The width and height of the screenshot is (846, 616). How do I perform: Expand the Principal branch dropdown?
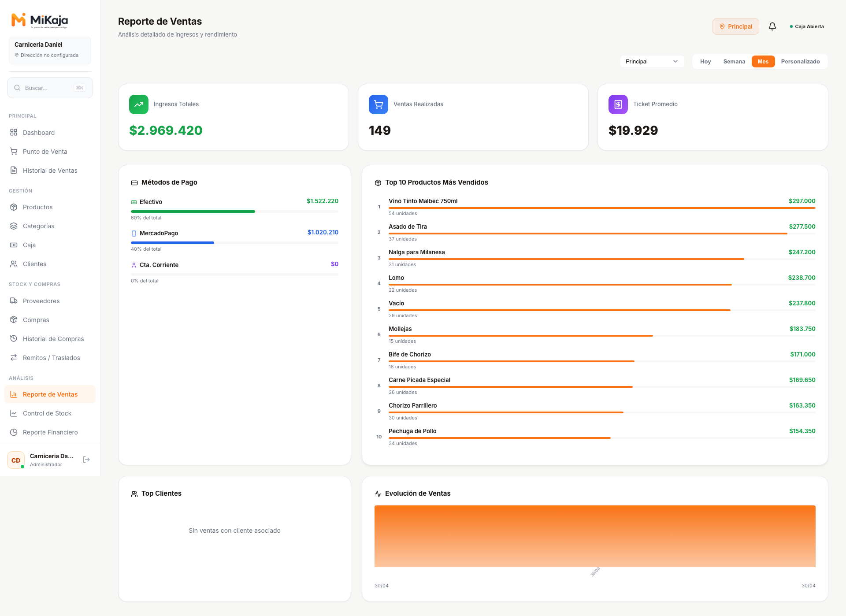click(652, 62)
